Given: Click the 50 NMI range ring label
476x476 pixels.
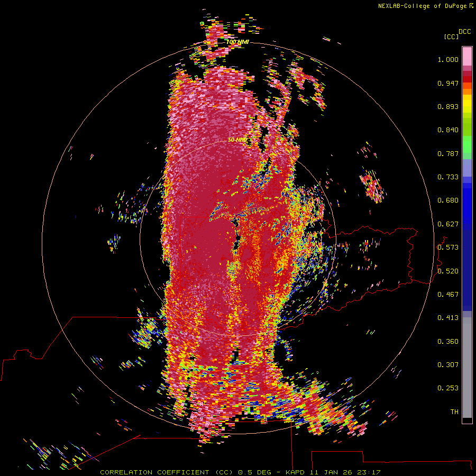Looking at the screenshot, I should coord(237,140).
